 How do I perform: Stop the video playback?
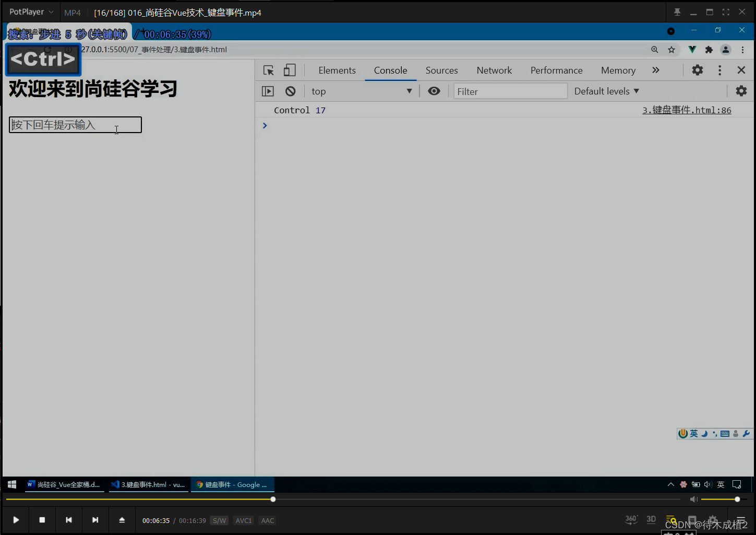(42, 520)
